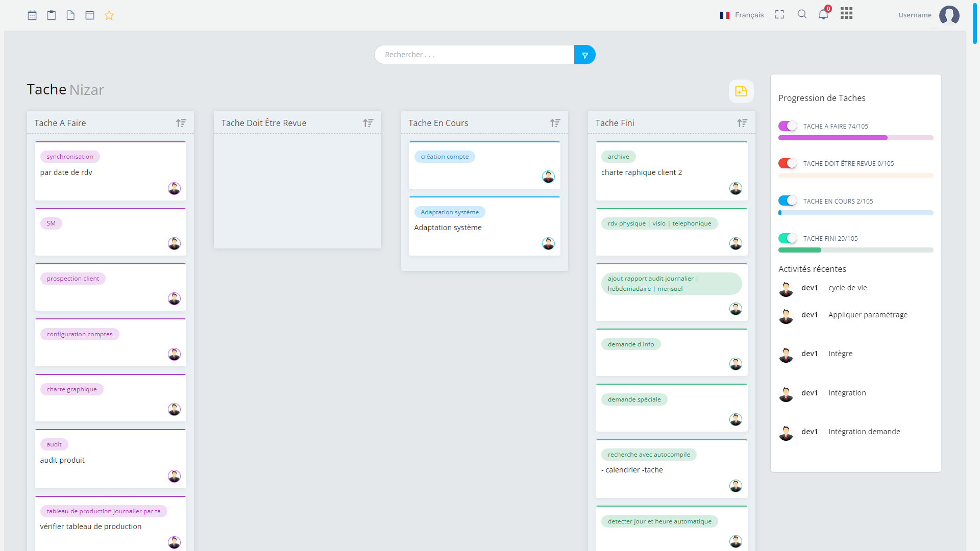Toggle the Tache Fini switch

tap(788, 238)
